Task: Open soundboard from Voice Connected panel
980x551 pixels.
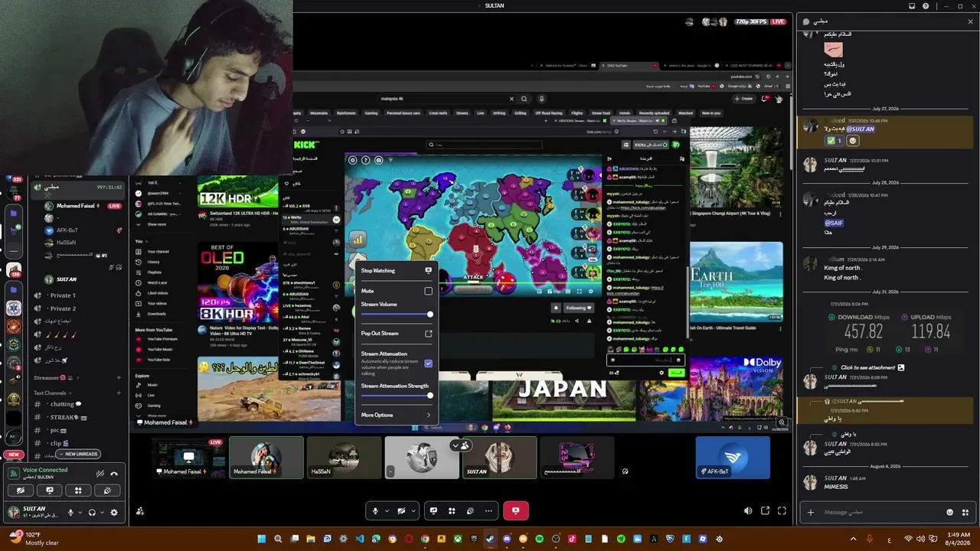Action: coord(107,491)
